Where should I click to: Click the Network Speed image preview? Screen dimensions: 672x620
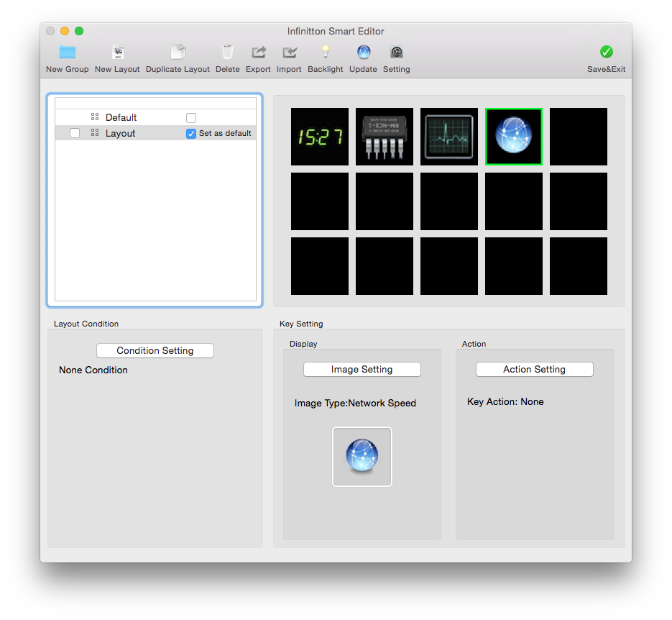[x=362, y=457]
